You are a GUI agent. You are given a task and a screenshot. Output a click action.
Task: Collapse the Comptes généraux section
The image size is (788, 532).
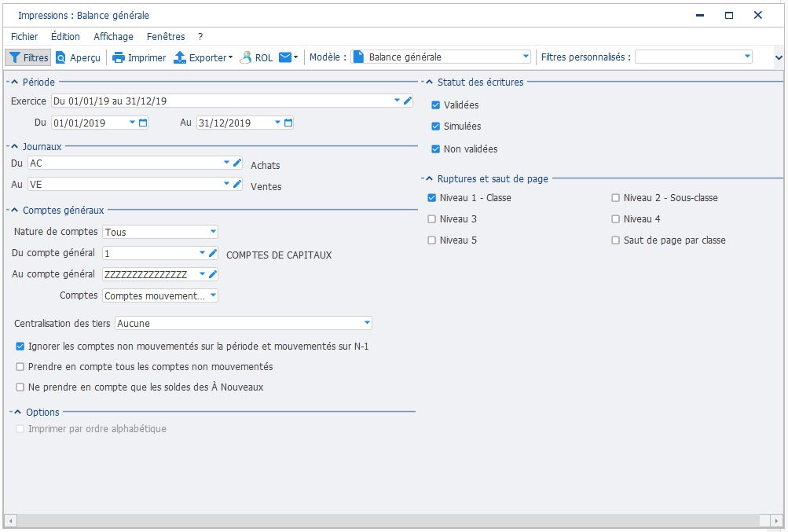(x=14, y=210)
